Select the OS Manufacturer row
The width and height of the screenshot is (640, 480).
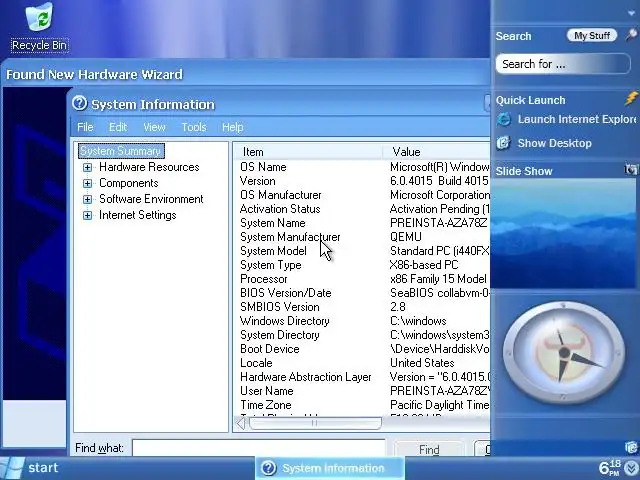click(x=363, y=195)
